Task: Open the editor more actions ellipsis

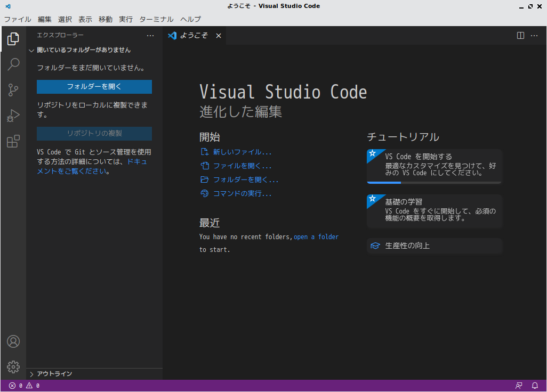Action: pos(534,36)
